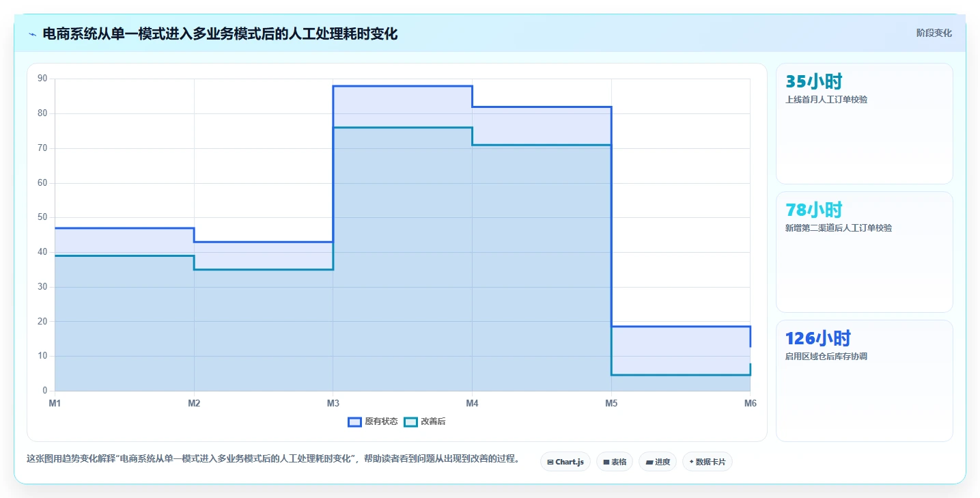Click the 阶段变化 label in the header
Viewport: 980px width, 498px height.
click(934, 33)
